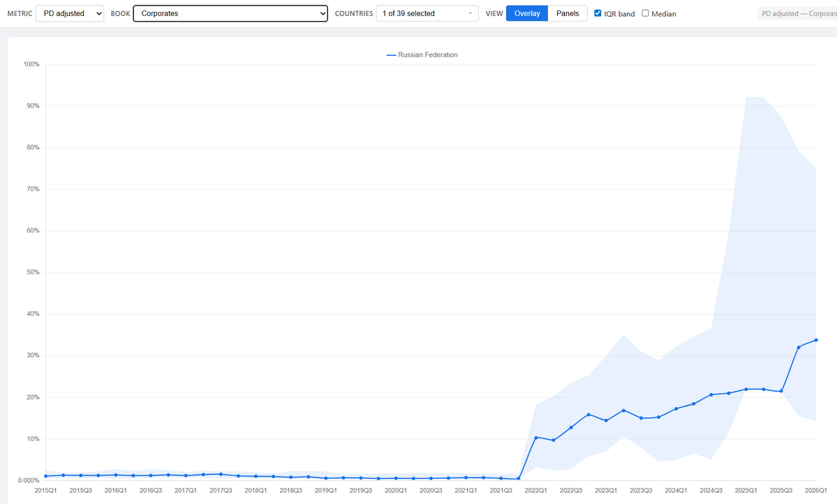Click the 2021Q3 x-axis label
Image resolution: width=837 pixels, height=504 pixels.
[x=501, y=490]
